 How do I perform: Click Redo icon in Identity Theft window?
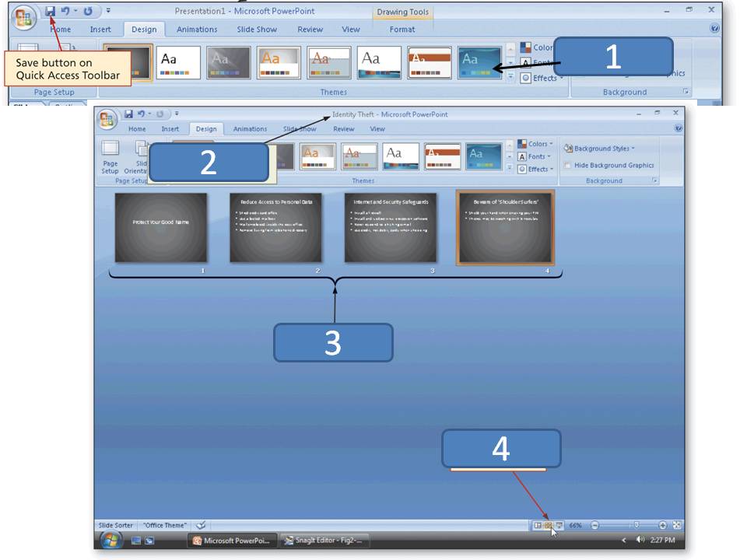[160, 114]
